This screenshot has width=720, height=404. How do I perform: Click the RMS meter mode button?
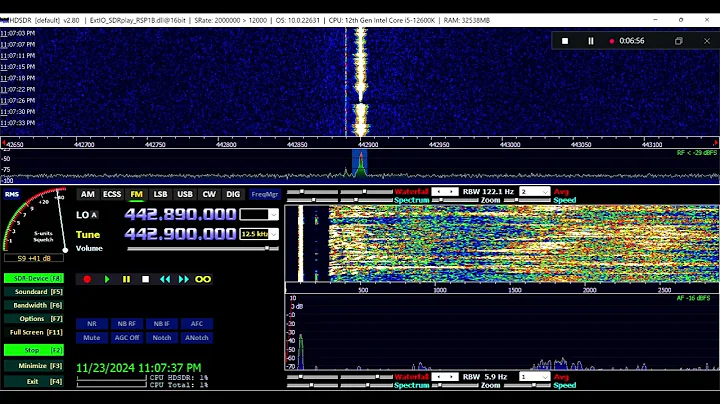click(x=12, y=195)
